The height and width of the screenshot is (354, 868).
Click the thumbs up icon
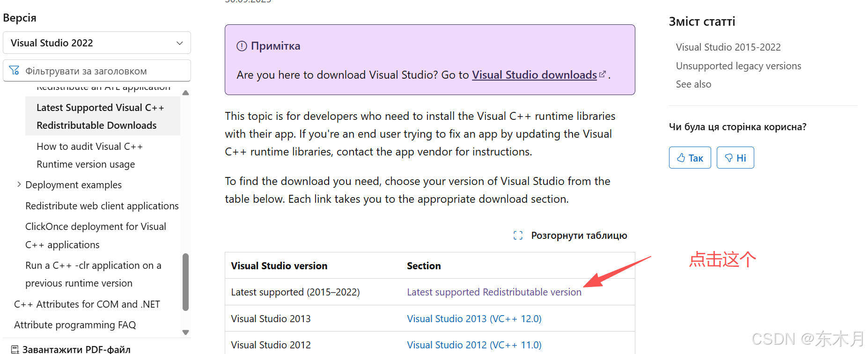(x=681, y=158)
